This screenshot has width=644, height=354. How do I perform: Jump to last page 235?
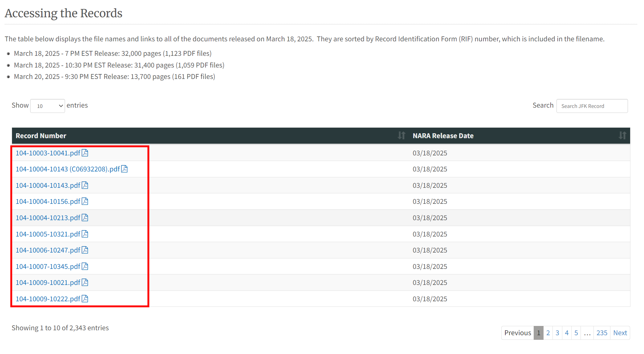(x=601, y=333)
